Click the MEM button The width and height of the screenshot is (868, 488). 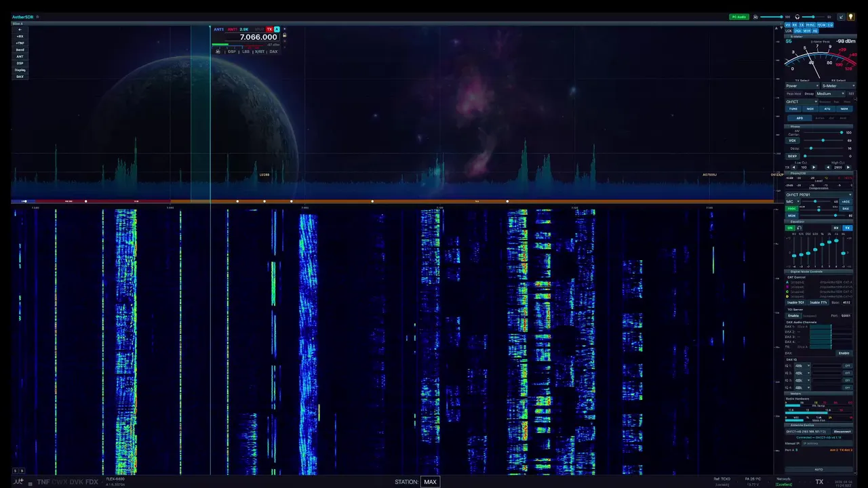[x=844, y=108]
